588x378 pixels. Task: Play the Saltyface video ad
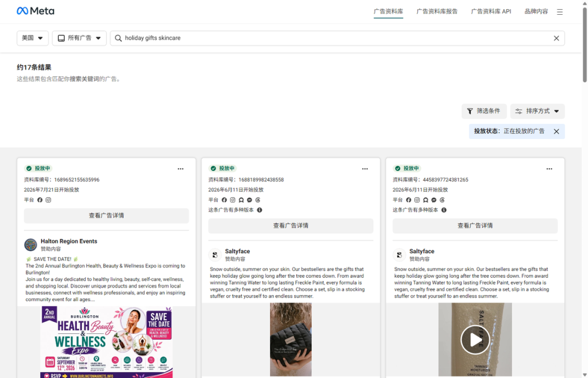(x=475, y=340)
